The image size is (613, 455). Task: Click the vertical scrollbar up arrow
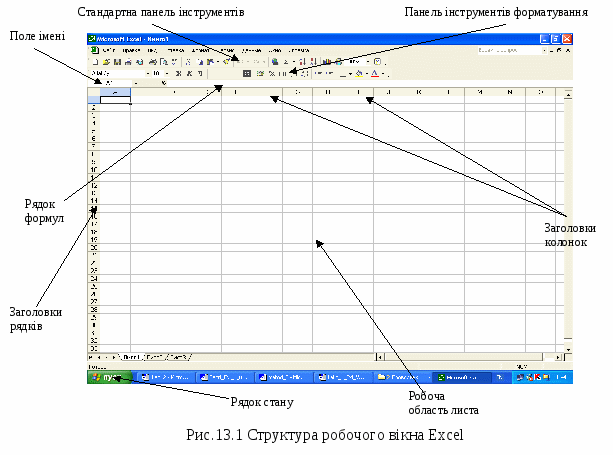pyautogui.click(x=568, y=94)
